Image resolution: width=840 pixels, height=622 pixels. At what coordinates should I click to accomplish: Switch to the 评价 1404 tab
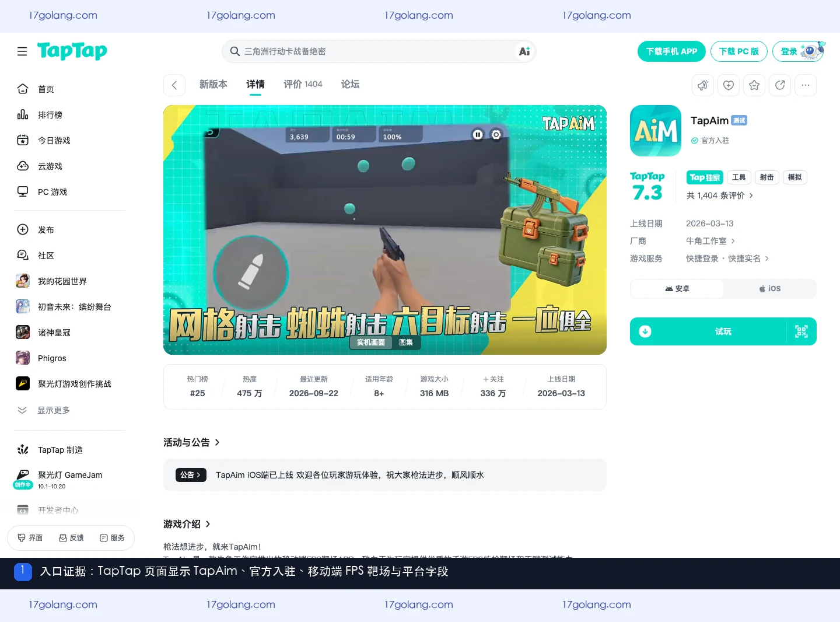pos(303,84)
